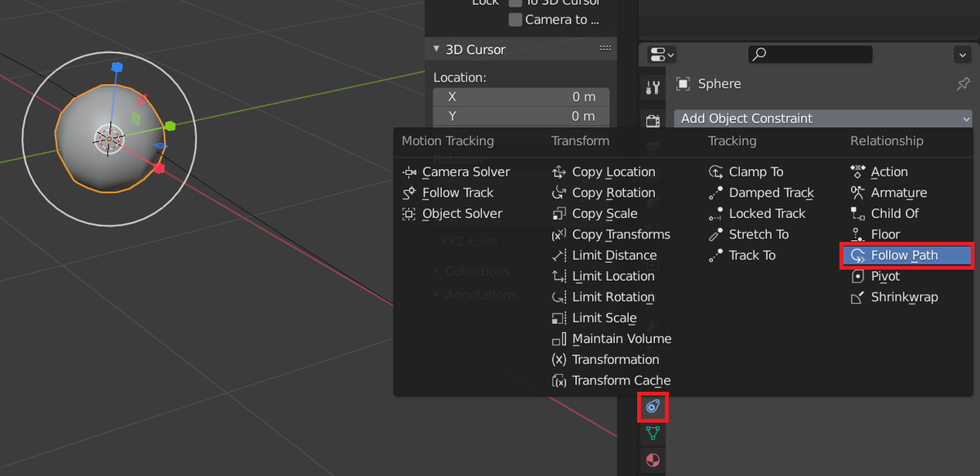The image size is (980, 476).
Task: Click the green Y-axis gizmo handle
Action: coord(170,126)
